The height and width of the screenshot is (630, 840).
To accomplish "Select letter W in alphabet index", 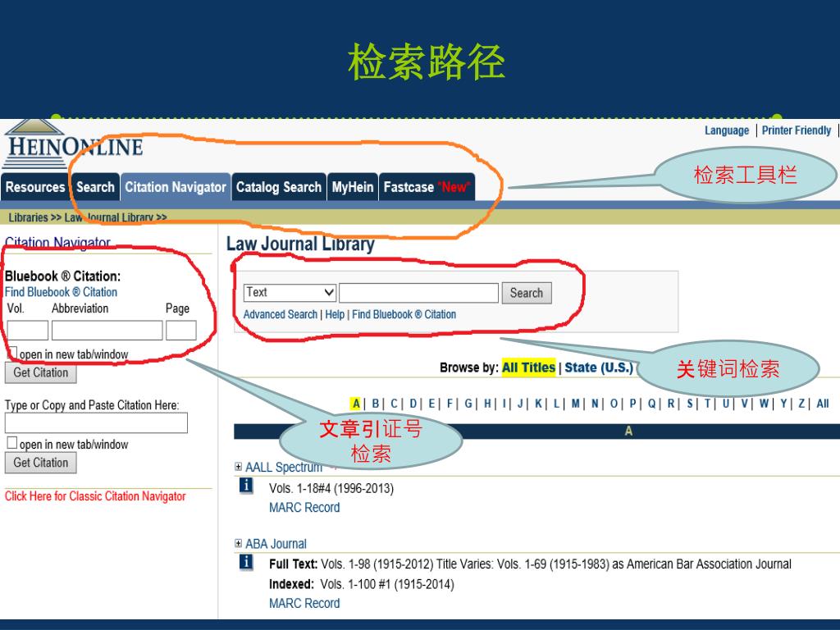I will tap(764, 404).
